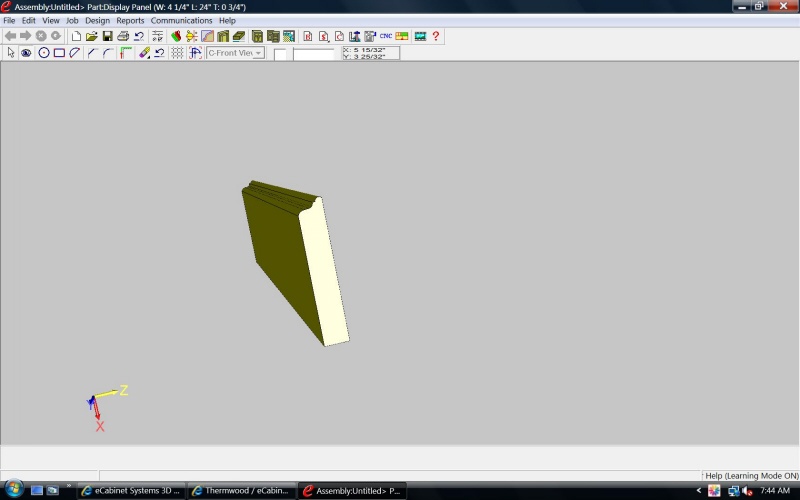Open the C-Front View dropdown
This screenshot has height=500, width=800.
[236, 53]
